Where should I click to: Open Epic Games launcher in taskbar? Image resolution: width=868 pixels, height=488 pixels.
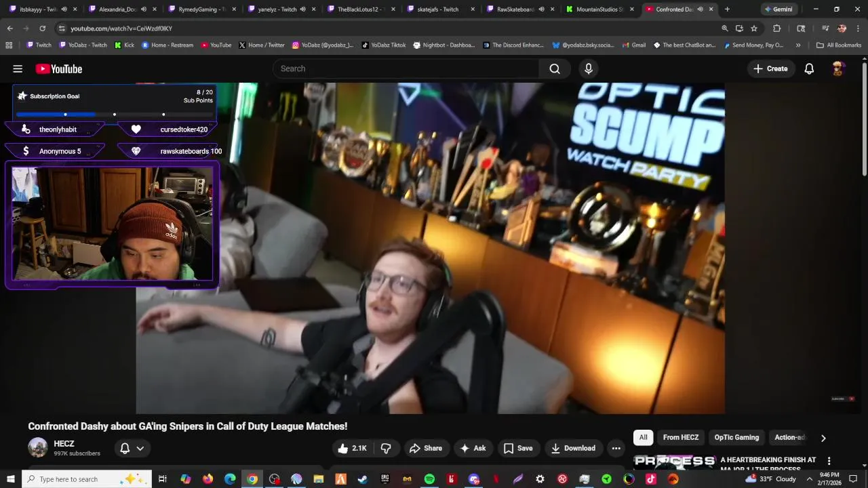click(385, 479)
